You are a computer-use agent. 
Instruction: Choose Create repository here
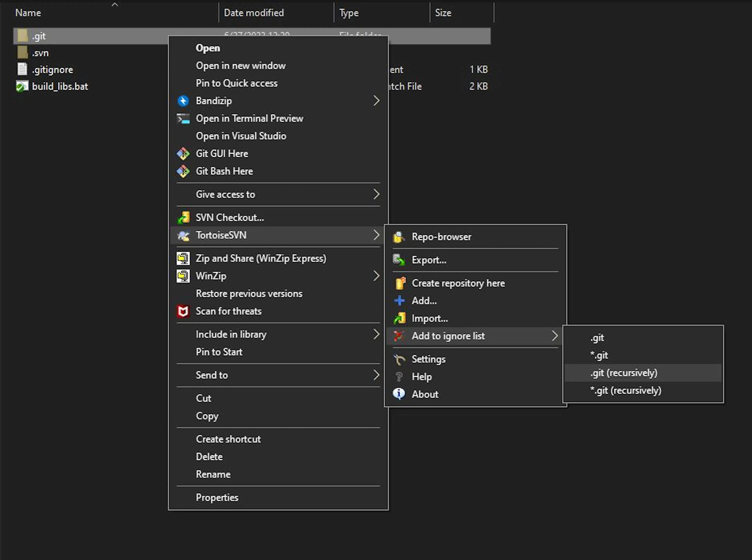[458, 283]
